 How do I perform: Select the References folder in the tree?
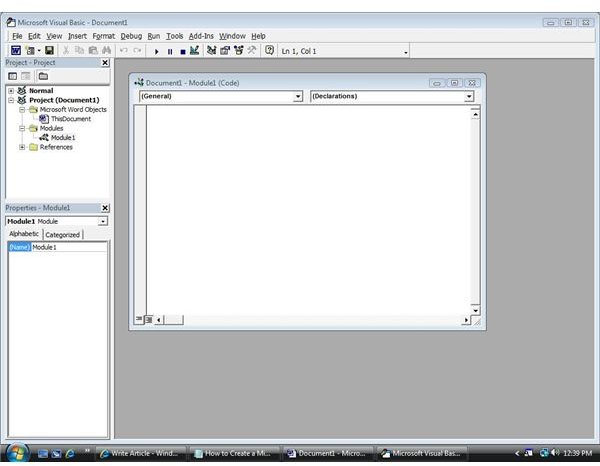coord(56,147)
